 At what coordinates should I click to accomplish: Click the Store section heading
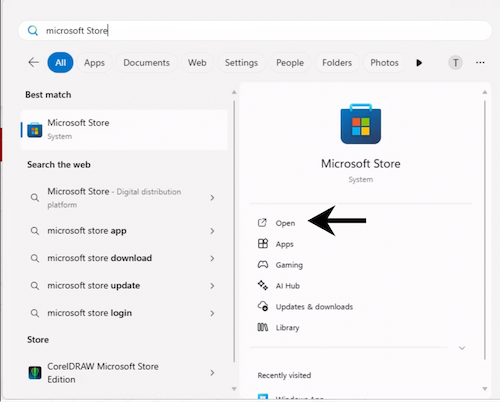[38, 340]
